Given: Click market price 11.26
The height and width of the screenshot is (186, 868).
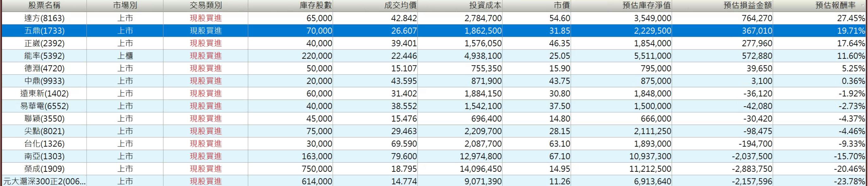Looking at the screenshot, I should [560, 181].
